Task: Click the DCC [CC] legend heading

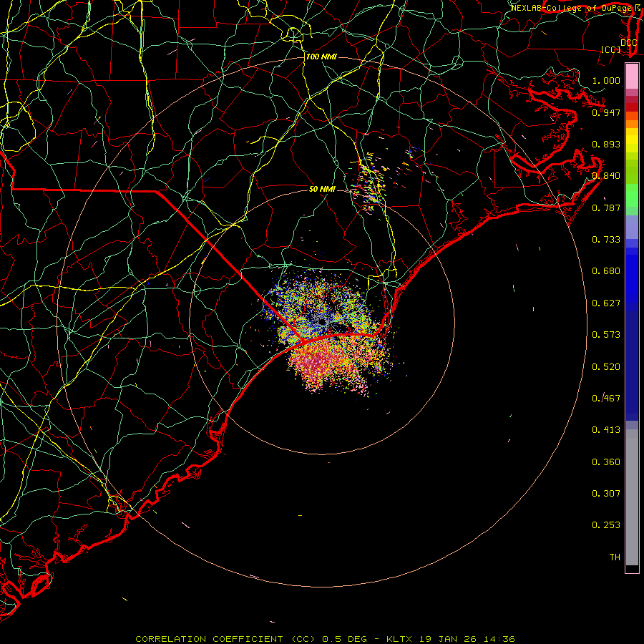Action: coord(619,46)
